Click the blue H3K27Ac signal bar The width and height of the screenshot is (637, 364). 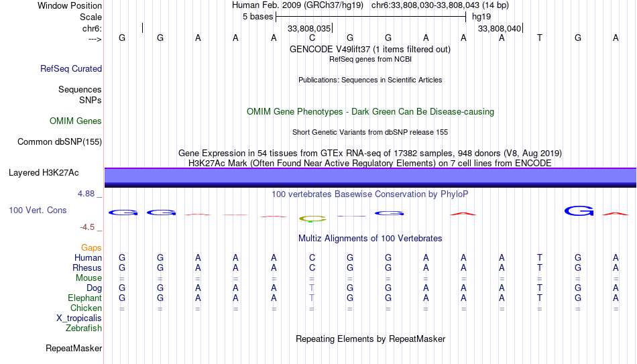coord(371,178)
